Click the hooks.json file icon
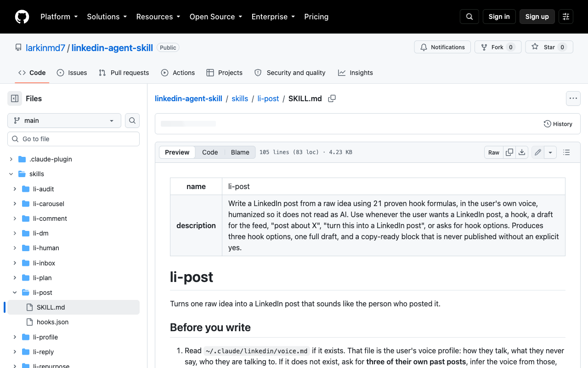588x368 pixels. pos(30,322)
